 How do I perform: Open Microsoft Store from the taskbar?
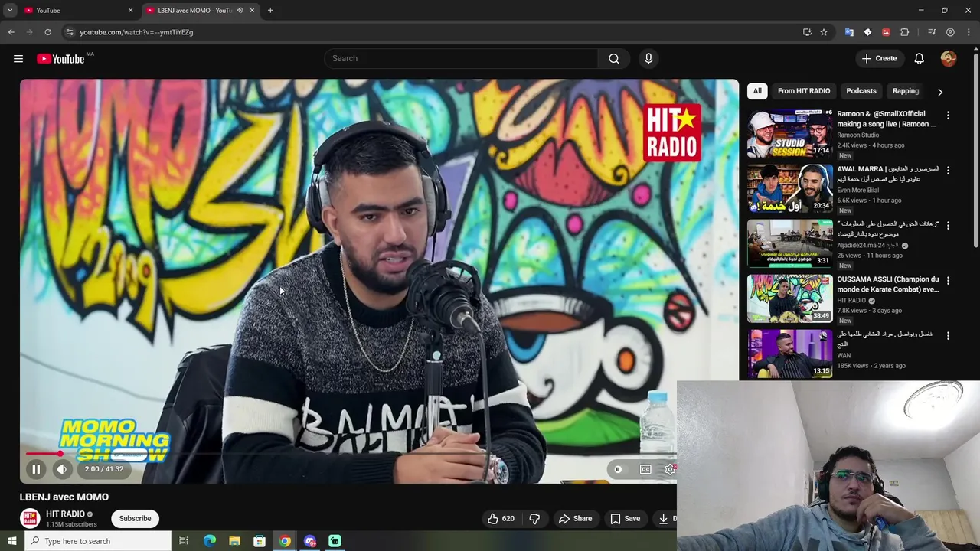260,541
